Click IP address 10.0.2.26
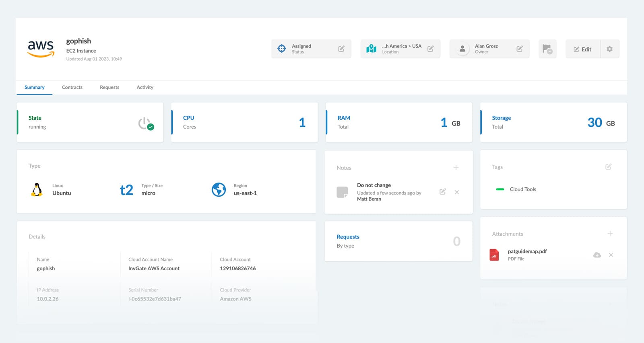Viewport: 644px width, 343px height. point(47,299)
